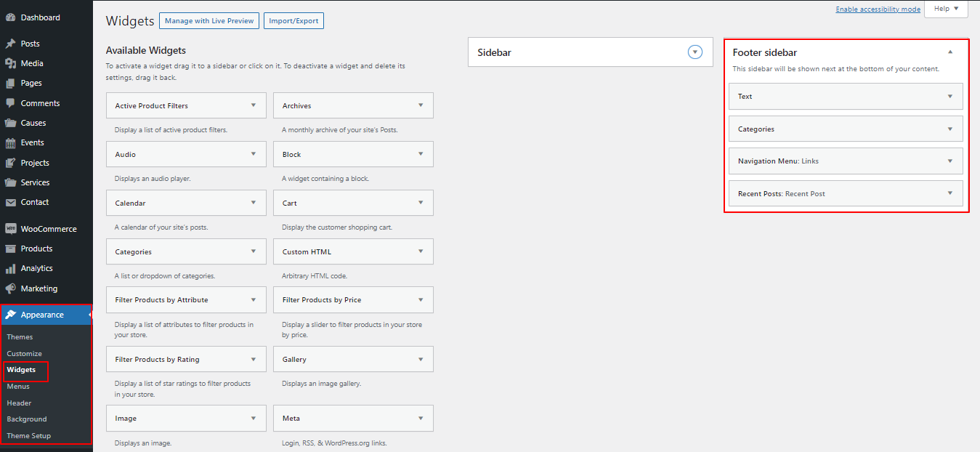Open the Themes submenu item
Screen dimensions: 980x452
click(x=20, y=337)
